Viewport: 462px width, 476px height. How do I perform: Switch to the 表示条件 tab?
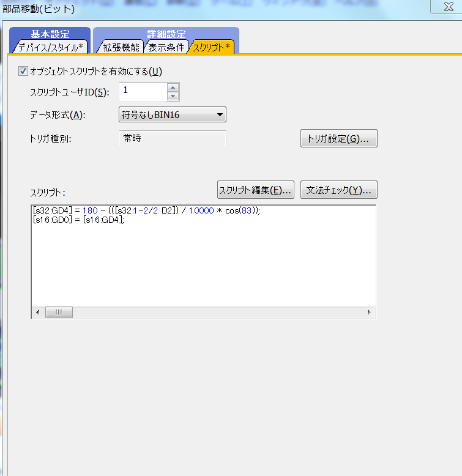(x=166, y=47)
